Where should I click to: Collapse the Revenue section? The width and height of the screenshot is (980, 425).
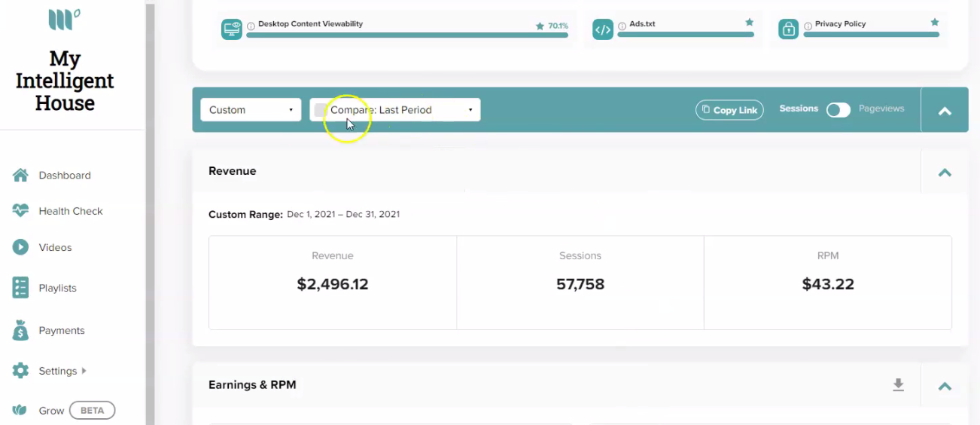[945, 172]
